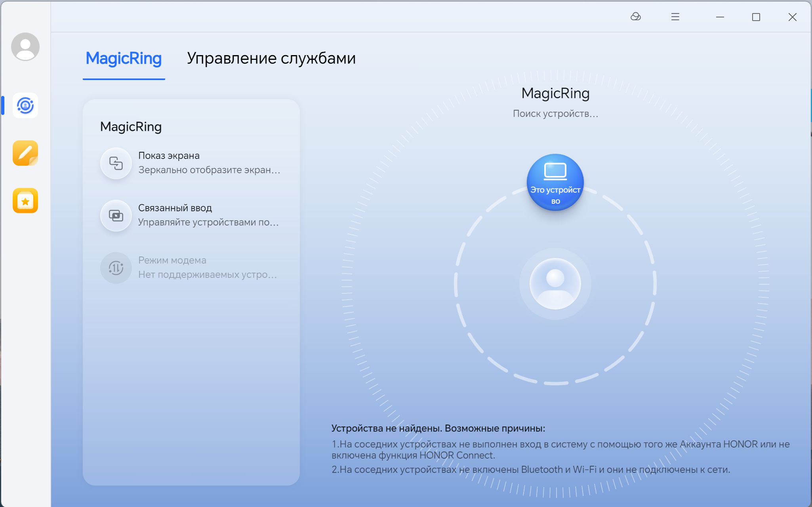The width and height of the screenshot is (812, 507).
Task: Click the MagicRing heading above the ring
Action: [555, 94]
